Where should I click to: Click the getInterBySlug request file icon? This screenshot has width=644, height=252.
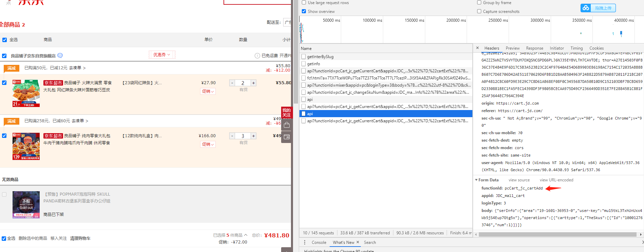tap(304, 57)
